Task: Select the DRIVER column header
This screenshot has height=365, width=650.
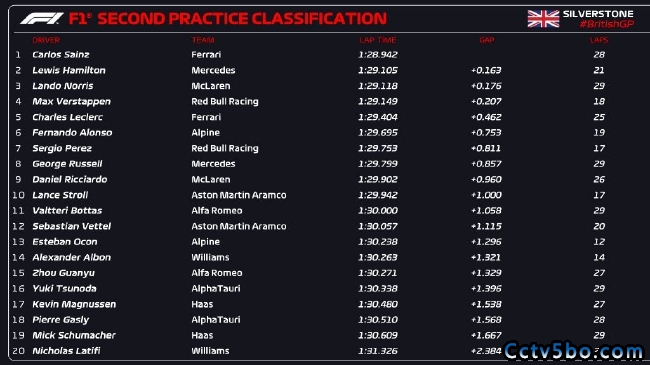Action: tap(46, 40)
